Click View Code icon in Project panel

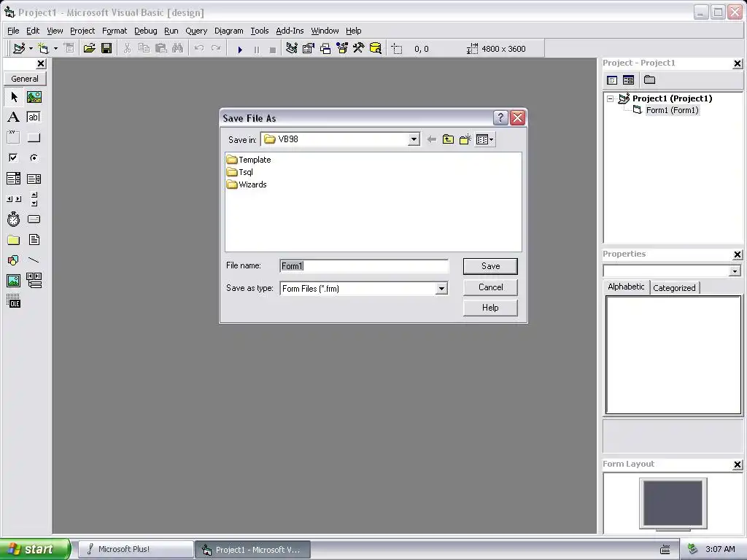(x=612, y=80)
